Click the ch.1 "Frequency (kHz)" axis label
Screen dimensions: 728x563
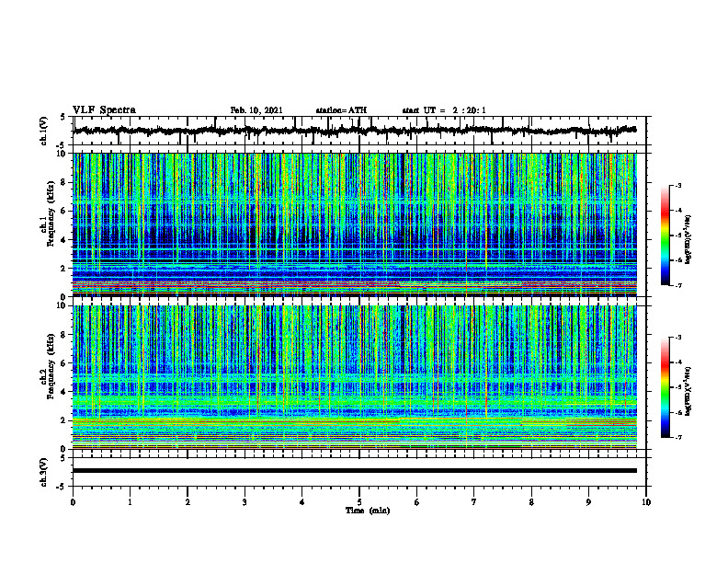(x=51, y=214)
